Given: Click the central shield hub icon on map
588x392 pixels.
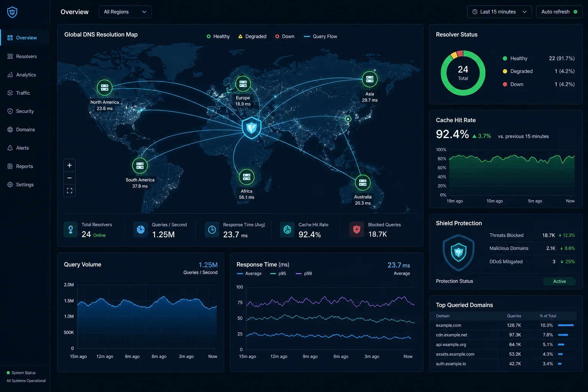Looking at the screenshot, I should point(252,127).
